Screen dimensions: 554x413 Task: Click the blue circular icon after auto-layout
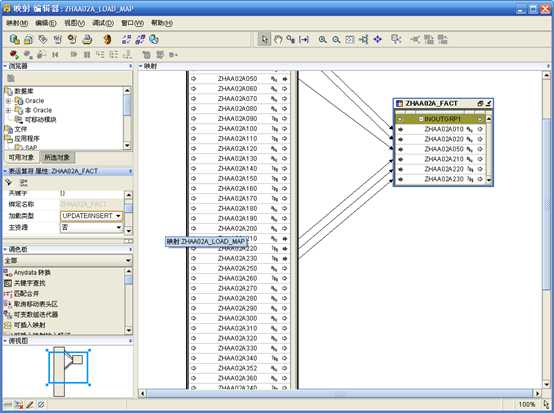pyautogui.click(x=154, y=39)
